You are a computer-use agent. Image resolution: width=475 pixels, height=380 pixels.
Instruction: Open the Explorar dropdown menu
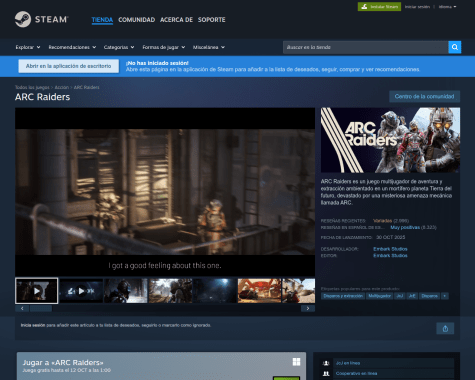point(28,47)
